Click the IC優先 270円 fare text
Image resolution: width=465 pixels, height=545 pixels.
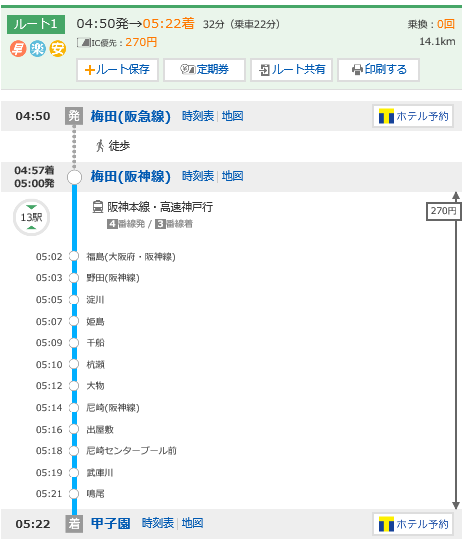(x=124, y=42)
